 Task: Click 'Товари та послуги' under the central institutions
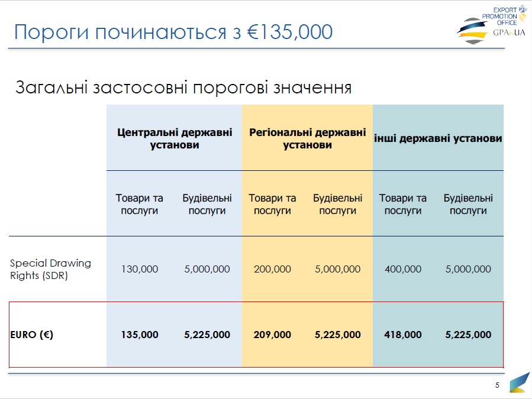(x=140, y=204)
